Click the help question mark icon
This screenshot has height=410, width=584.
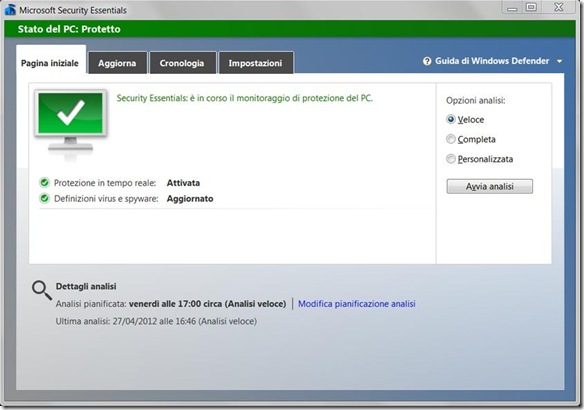(427, 61)
